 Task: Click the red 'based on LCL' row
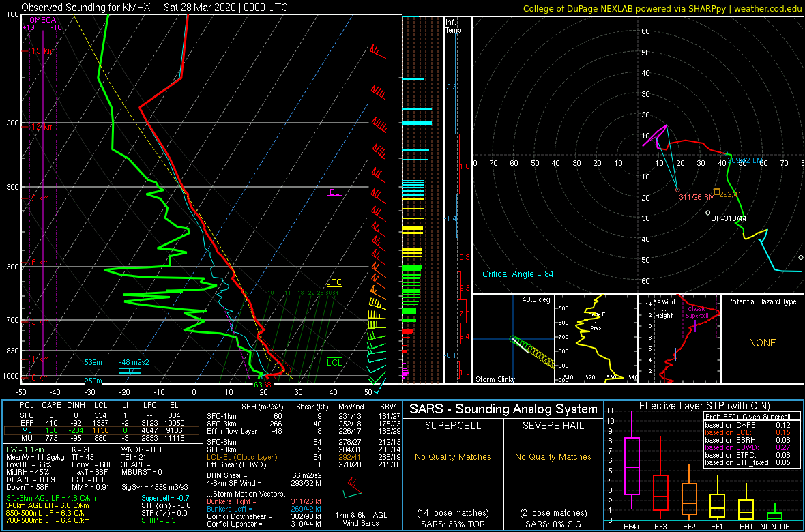749,432
